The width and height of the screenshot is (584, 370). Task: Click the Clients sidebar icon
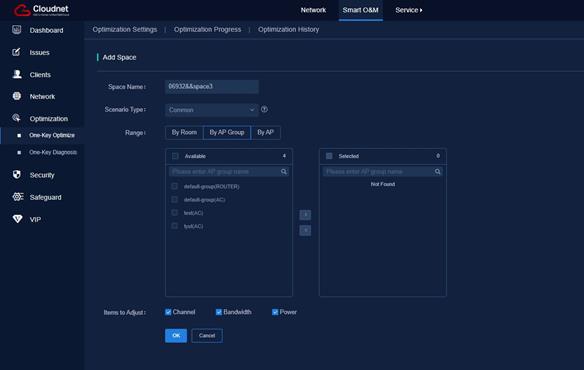pyautogui.click(x=17, y=74)
